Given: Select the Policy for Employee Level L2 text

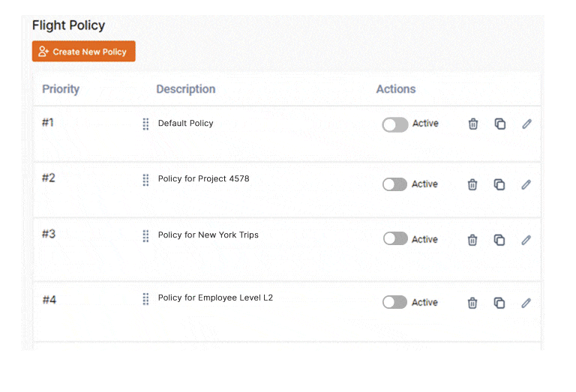Looking at the screenshot, I should 215,298.
